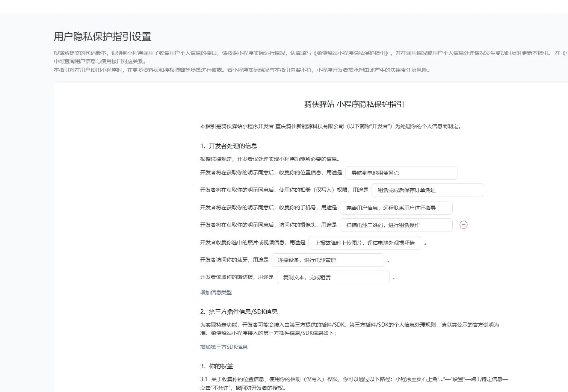Edit the location info purpose field
The width and height of the screenshot is (568, 392).
pyautogui.click(x=401, y=173)
